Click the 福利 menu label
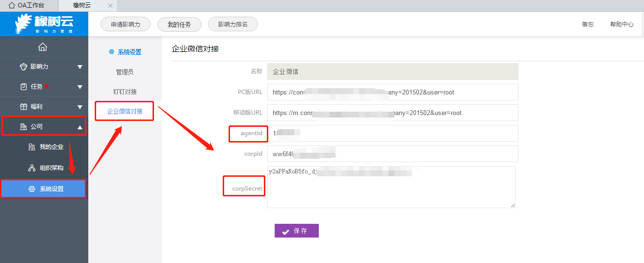This screenshot has height=263, width=644. tap(37, 106)
